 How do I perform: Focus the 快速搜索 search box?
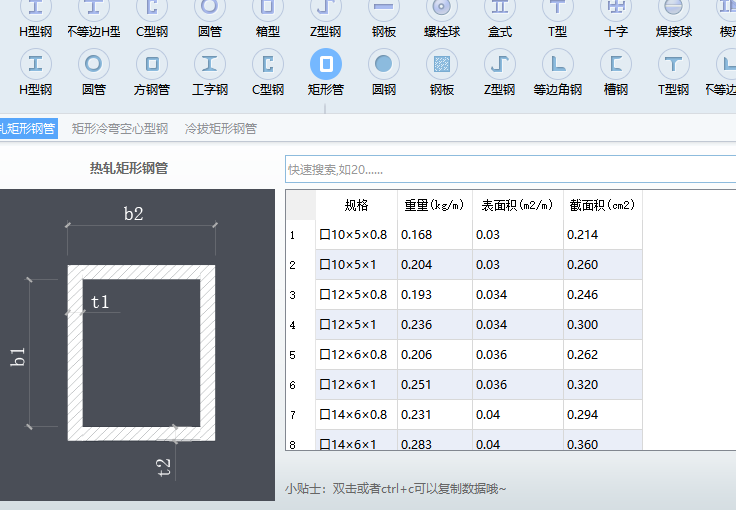[510, 169]
